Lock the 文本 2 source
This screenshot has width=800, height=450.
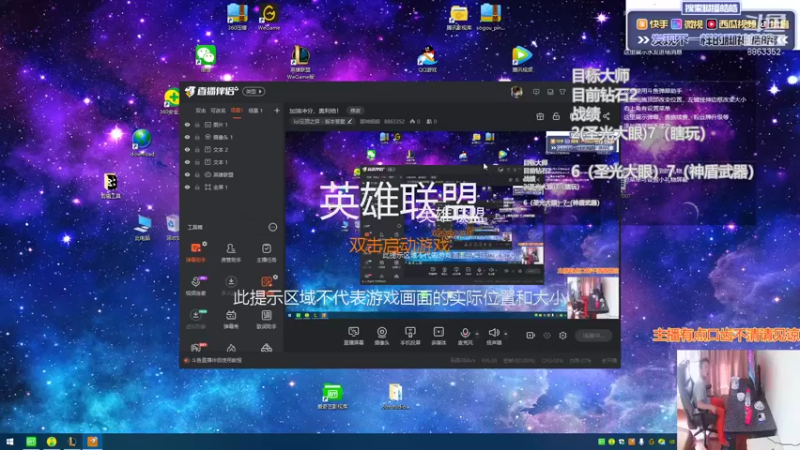point(197,149)
